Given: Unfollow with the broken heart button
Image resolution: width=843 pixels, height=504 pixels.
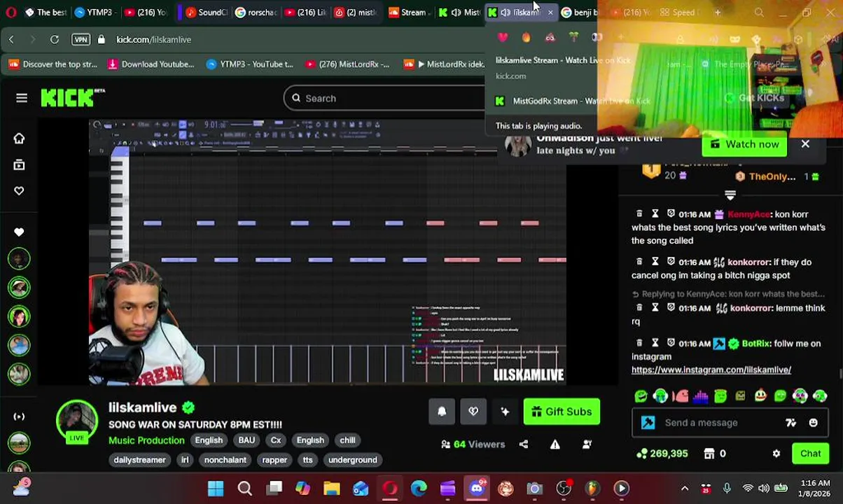Looking at the screenshot, I should tap(473, 412).
